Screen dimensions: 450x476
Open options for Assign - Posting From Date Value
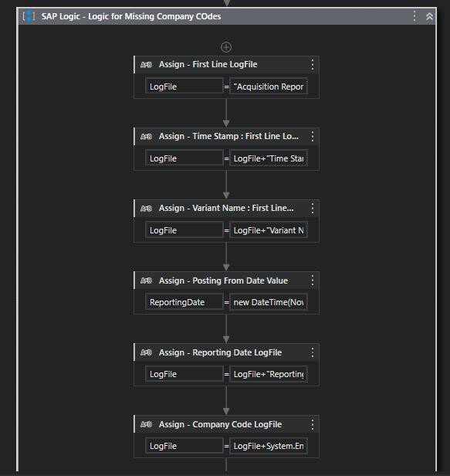tap(313, 280)
